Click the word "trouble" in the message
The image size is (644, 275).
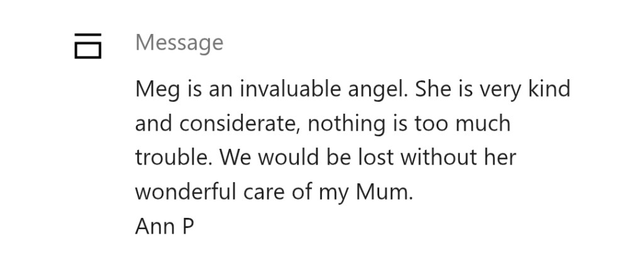point(172,158)
